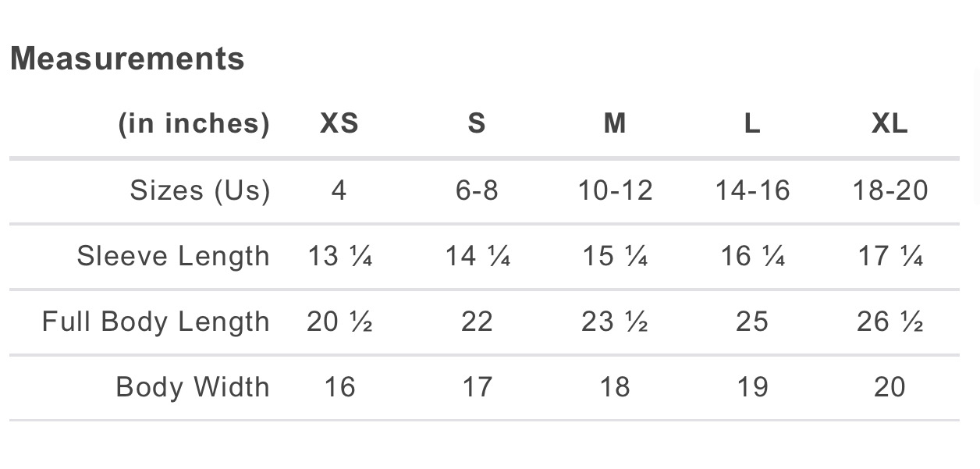The image size is (980, 469).
Task: Click the (in inches) label
Action: pos(194,123)
